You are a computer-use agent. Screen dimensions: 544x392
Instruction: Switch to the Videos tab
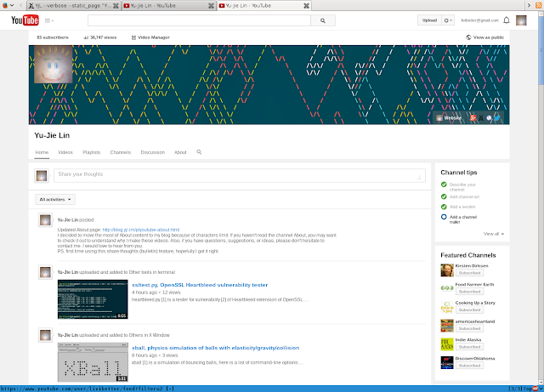point(65,152)
